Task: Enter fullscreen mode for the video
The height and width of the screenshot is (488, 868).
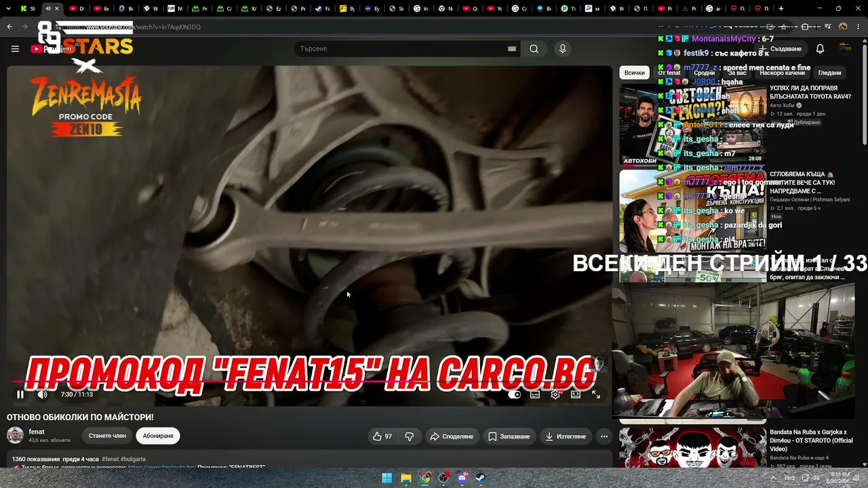Action: click(596, 394)
